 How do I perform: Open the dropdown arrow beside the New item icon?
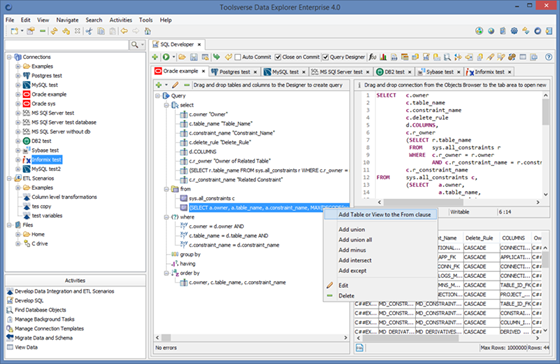[x=22, y=31]
